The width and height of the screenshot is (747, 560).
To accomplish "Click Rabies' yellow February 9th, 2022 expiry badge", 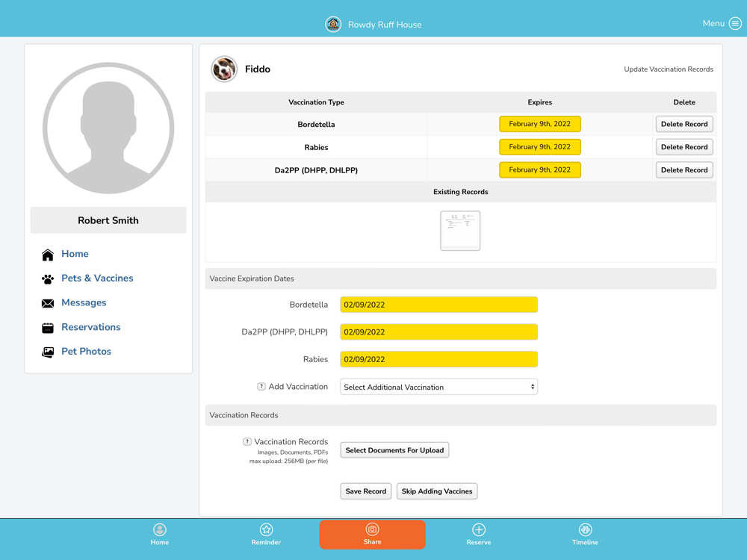I will pos(540,146).
